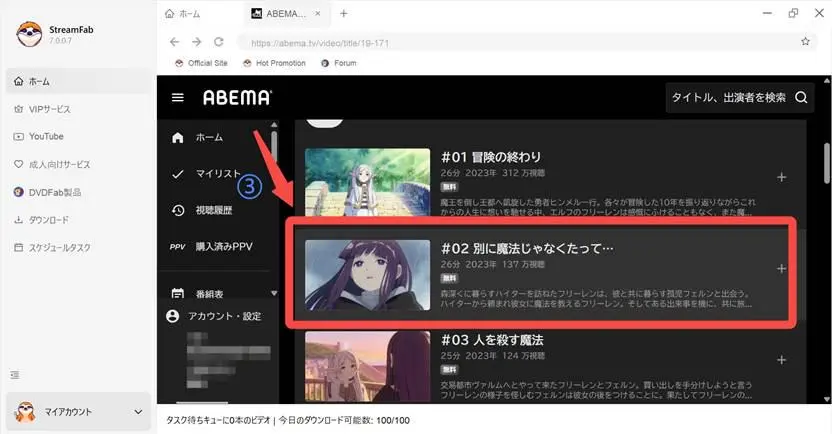This screenshot has height=434, width=832.
Task: Click the ABEMA menu scrollbar up arrow
Action: click(x=274, y=125)
